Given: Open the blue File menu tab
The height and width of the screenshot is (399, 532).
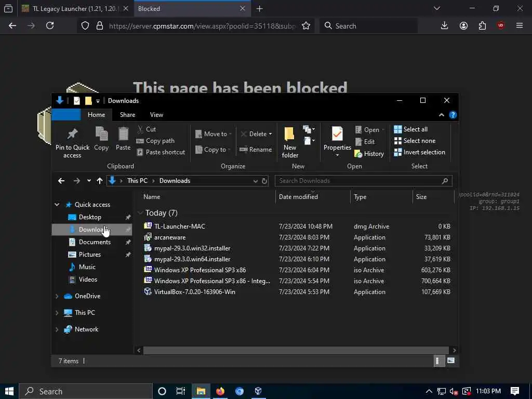Looking at the screenshot, I should point(66,115).
